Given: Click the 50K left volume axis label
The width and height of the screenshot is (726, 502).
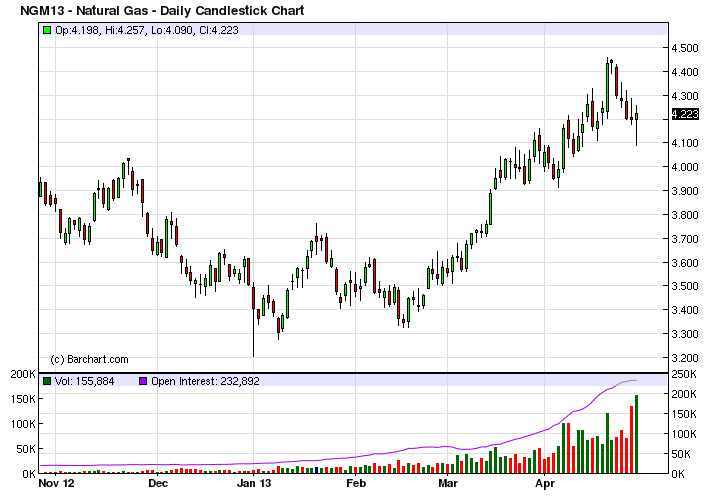Looking at the screenshot, I should 26,449.
